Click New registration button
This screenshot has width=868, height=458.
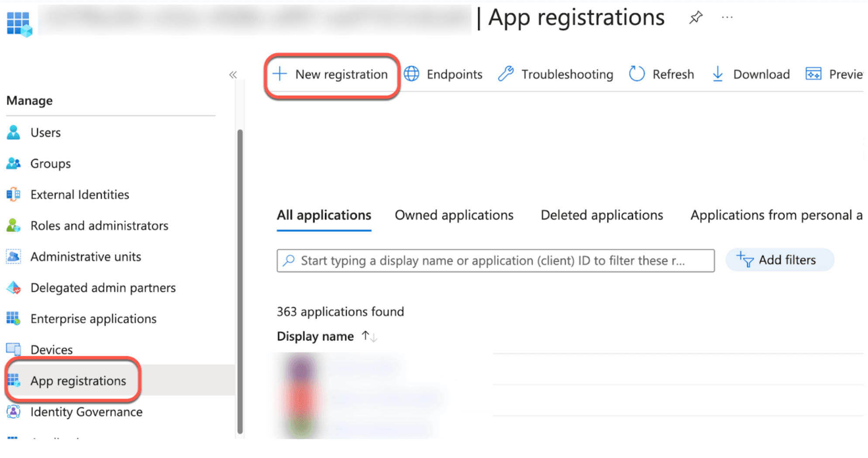pos(331,75)
